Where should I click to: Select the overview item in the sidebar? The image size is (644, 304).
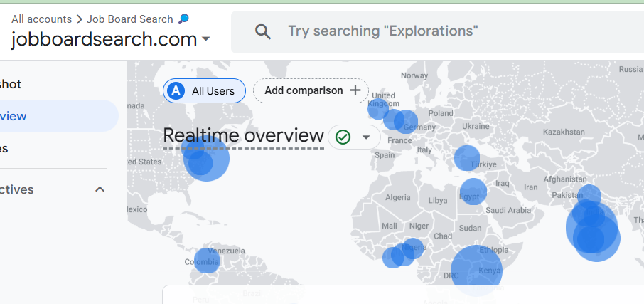click(59, 115)
